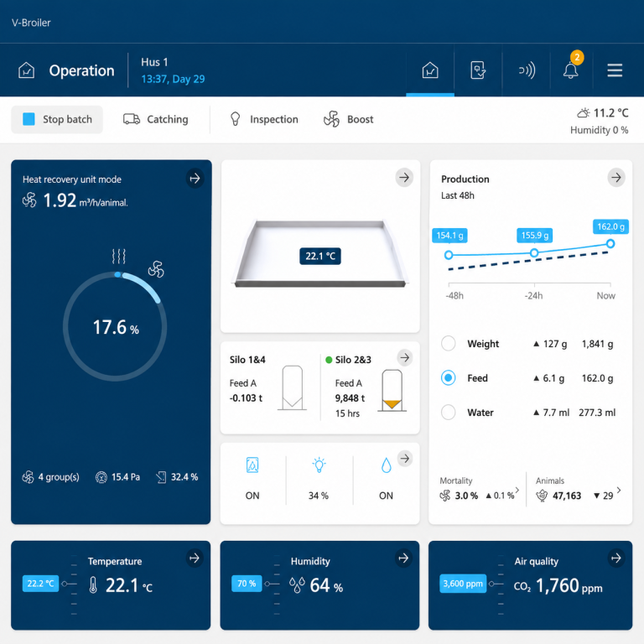Click the Catching truck icon
644x644 pixels.
click(x=132, y=119)
